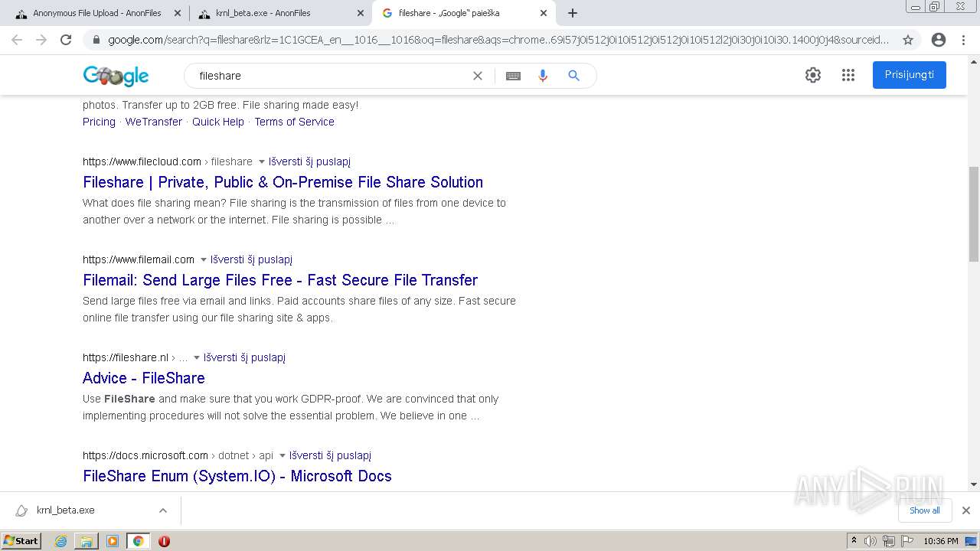
Task: Expand the fileshare.nl result dropdown arrow
Action: 196,358
